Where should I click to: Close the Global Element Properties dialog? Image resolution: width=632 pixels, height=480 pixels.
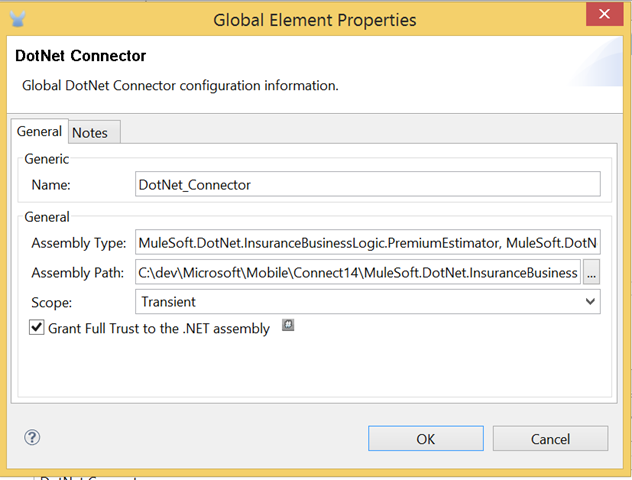(603, 17)
